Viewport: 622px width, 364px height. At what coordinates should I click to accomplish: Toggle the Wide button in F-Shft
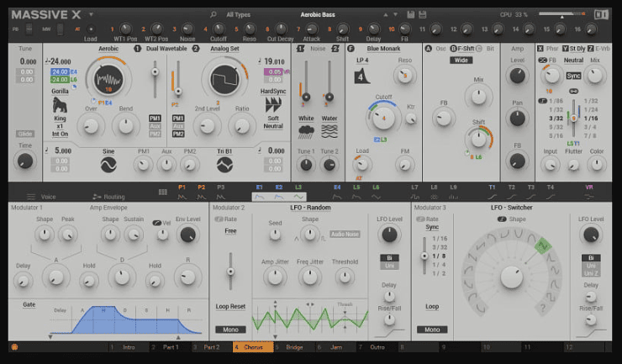click(x=461, y=61)
